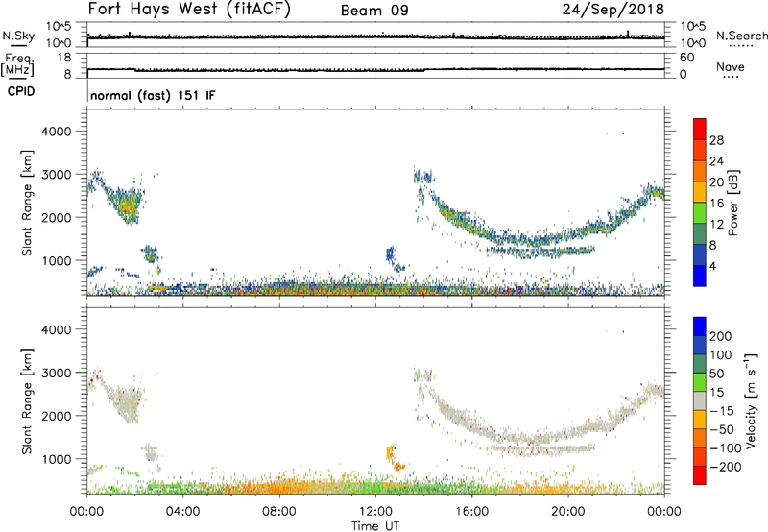Click the frequency trace in the Freq panel

(x=375, y=70)
